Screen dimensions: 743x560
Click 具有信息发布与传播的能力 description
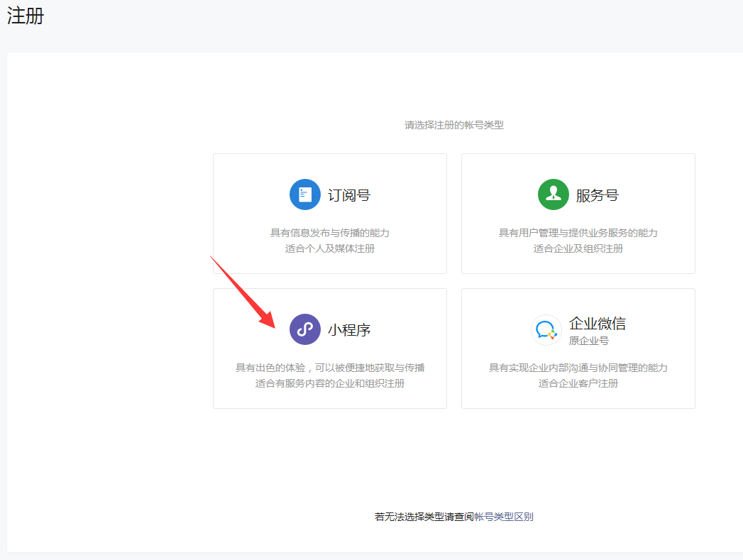[329, 233]
